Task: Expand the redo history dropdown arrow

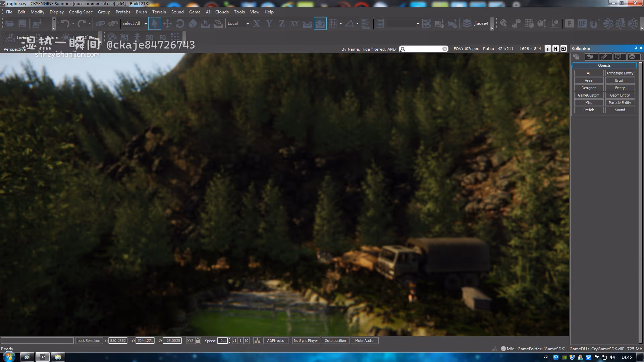Action: tap(90, 24)
